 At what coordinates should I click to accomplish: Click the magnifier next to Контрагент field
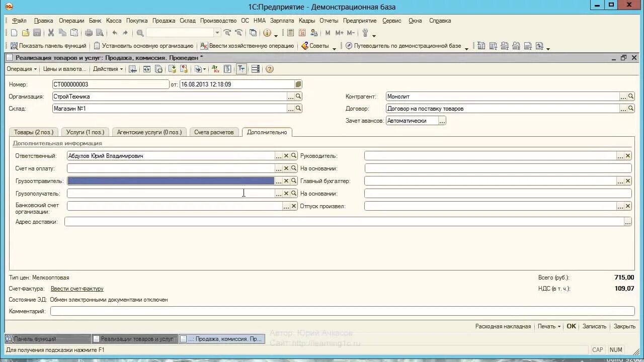pyautogui.click(x=631, y=96)
